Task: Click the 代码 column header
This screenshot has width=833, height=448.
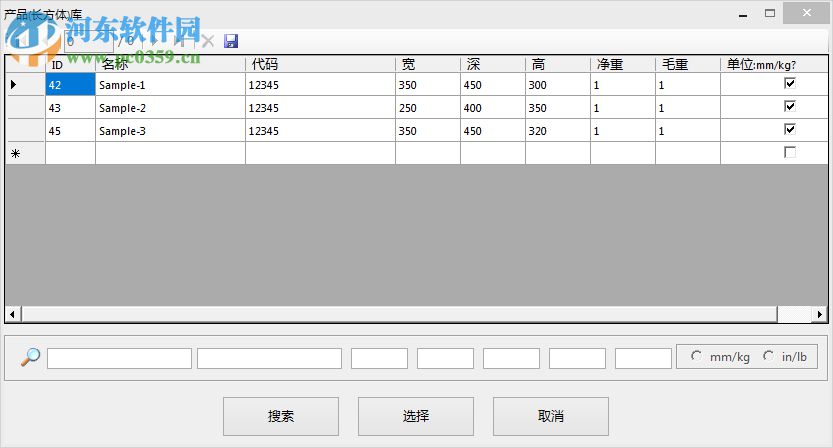Action: [x=320, y=64]
